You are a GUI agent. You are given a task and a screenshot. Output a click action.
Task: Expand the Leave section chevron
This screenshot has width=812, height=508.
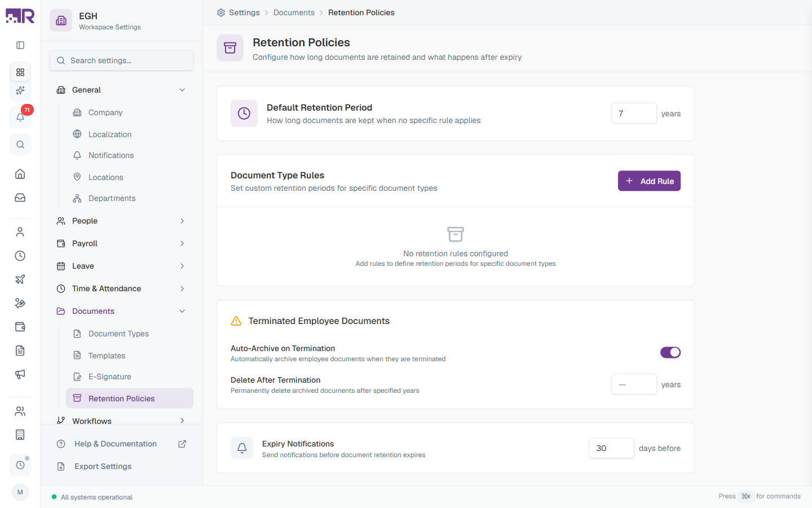pos(182,266)
